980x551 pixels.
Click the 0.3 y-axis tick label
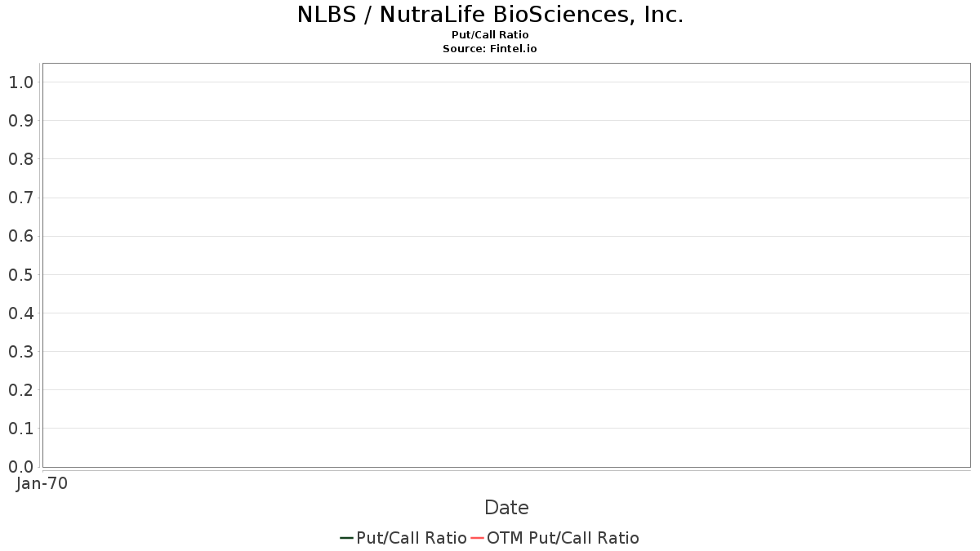point(20,352)
